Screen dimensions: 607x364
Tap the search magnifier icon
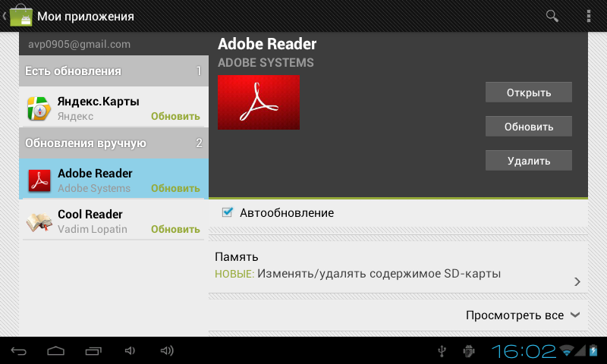pos(552,16)
